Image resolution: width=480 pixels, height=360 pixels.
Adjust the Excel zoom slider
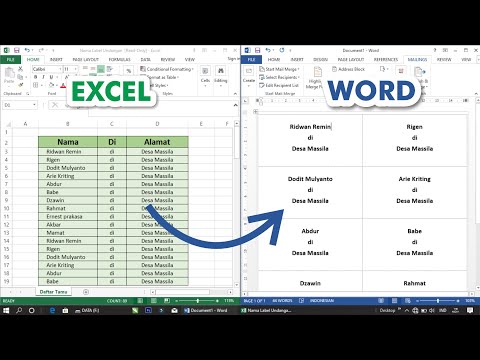pyautogui.click(x=198, y=301)
